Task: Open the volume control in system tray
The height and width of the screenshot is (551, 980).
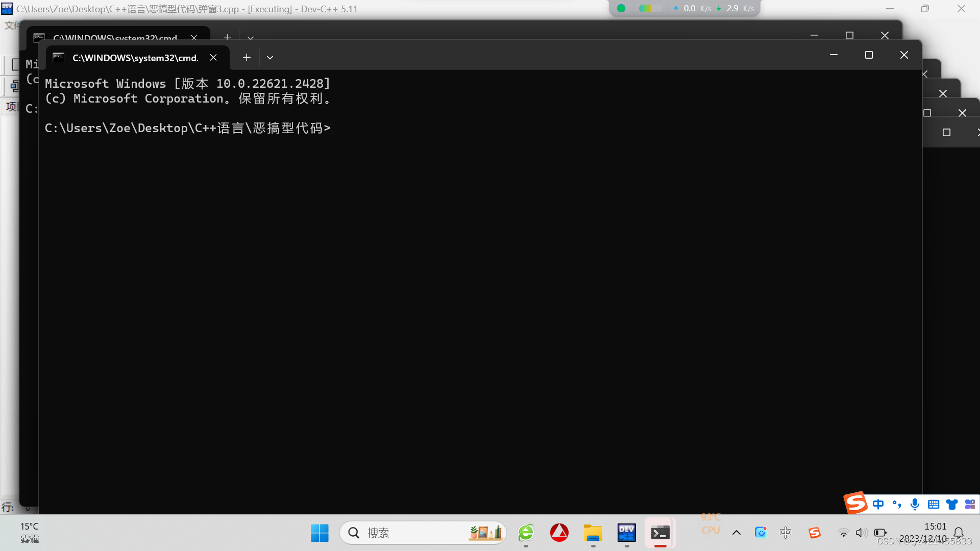Action: (x=861, y=533)
